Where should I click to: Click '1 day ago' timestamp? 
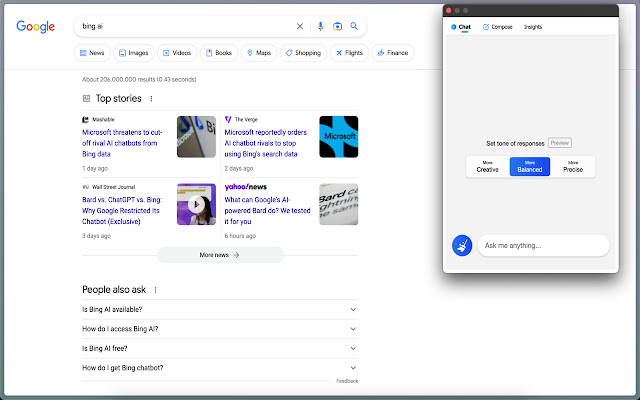click(95, 169)
